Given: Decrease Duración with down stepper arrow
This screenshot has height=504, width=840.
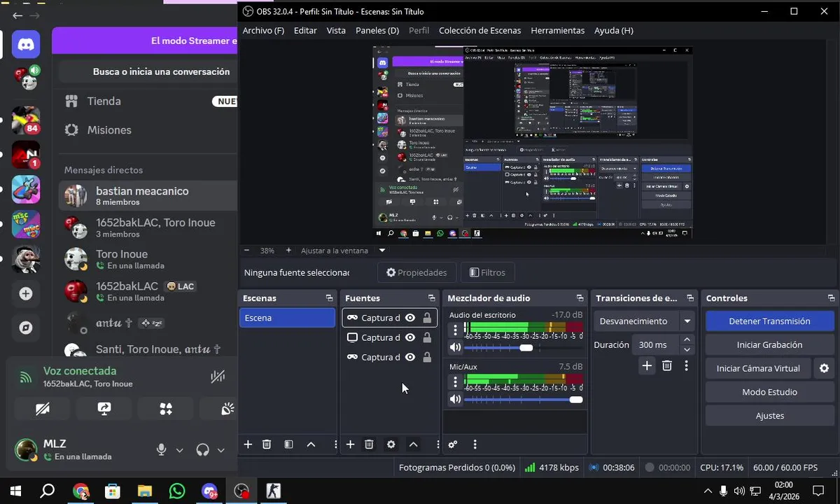Looking at the screenshot, I should tap(687, 349).
